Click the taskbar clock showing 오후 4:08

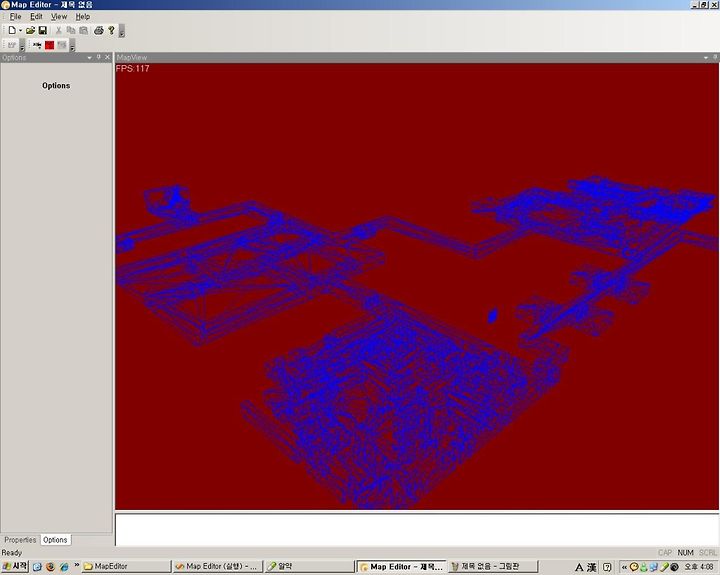[x=701, y=567]
